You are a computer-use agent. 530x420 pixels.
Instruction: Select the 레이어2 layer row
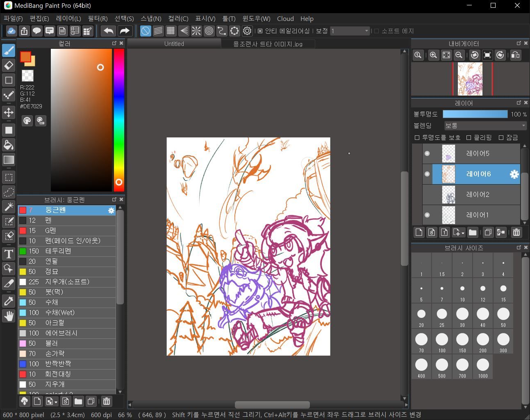471,194
